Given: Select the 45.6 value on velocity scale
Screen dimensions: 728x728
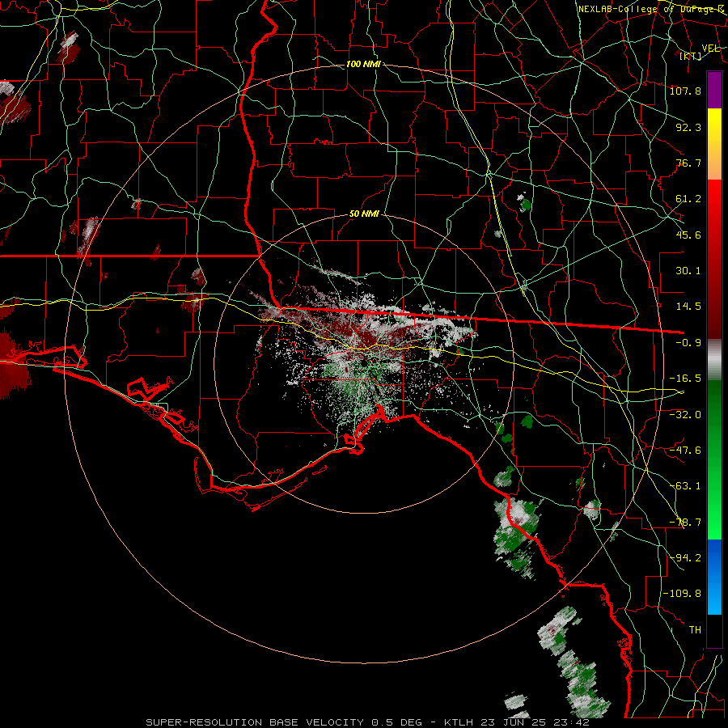Looking at the screenshot, I should tap(688, 235).
